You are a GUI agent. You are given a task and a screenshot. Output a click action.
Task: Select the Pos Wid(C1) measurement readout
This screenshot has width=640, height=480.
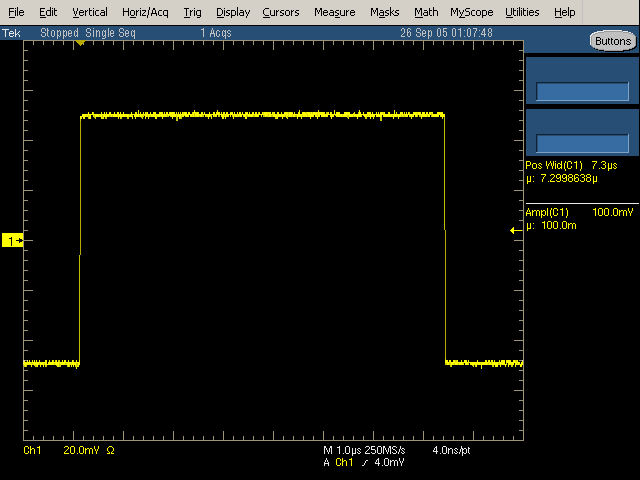point(575,171)
